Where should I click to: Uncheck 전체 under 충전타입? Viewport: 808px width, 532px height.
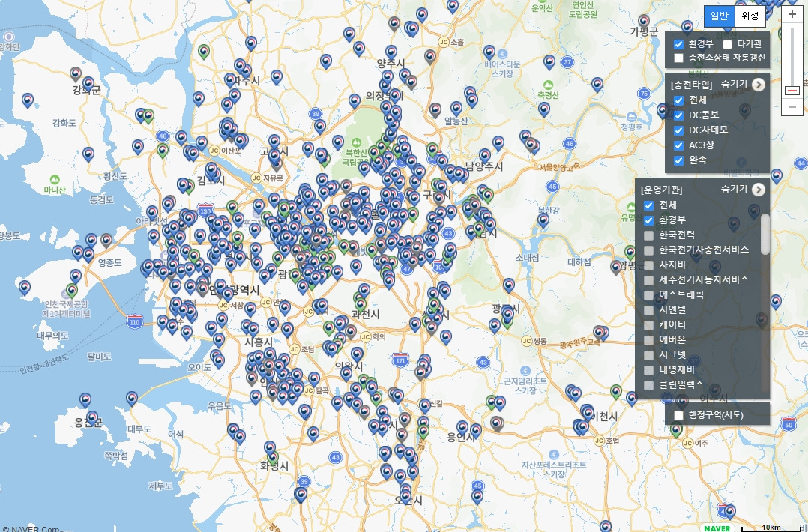(x=678, y=100)
